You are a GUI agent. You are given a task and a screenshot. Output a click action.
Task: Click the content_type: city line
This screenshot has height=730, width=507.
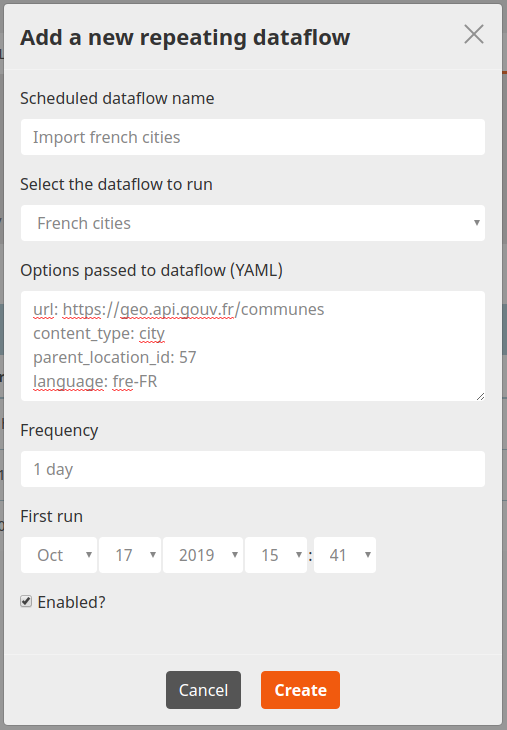(99, 333)
